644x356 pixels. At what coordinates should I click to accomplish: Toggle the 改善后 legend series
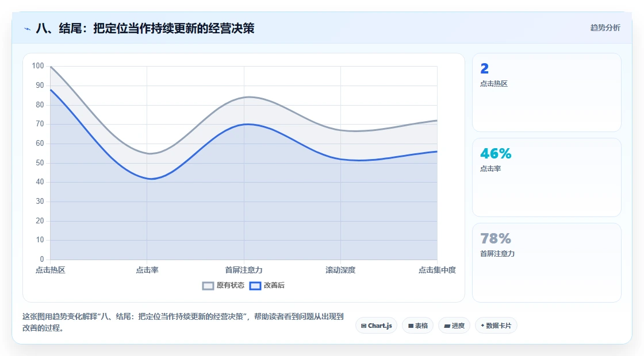click(x=267, y=285)
